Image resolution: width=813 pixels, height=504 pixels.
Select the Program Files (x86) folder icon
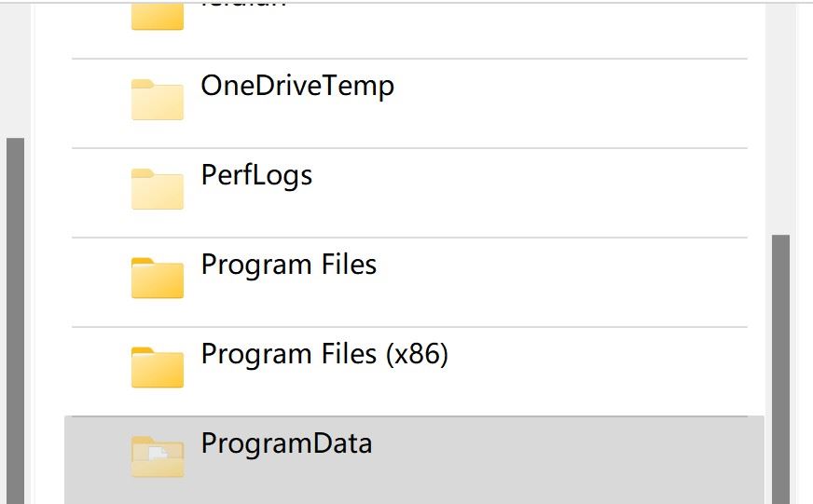tap(157, 368)
